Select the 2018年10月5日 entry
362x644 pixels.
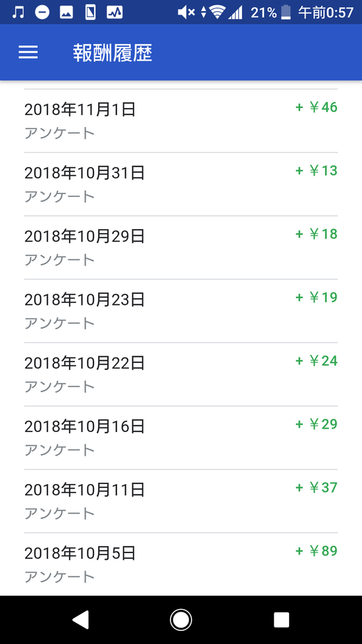[x=181, y=564]
